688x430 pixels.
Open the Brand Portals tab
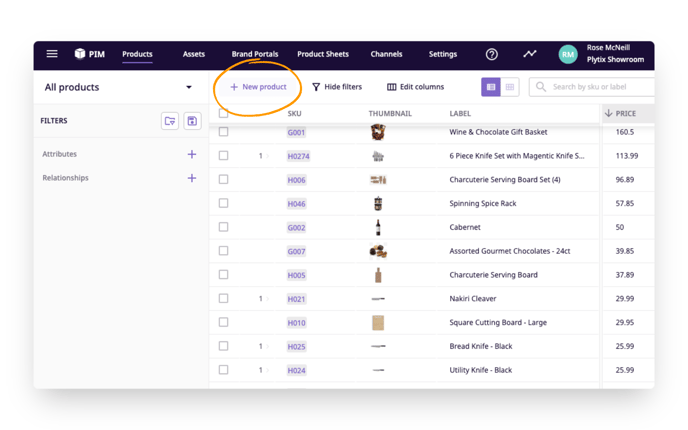pos(255,54)
